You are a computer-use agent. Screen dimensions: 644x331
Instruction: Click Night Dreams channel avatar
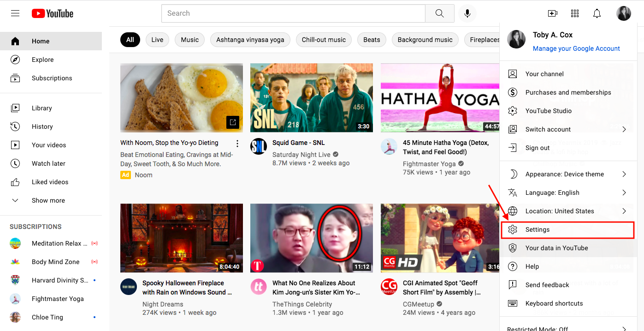point(129,287)
